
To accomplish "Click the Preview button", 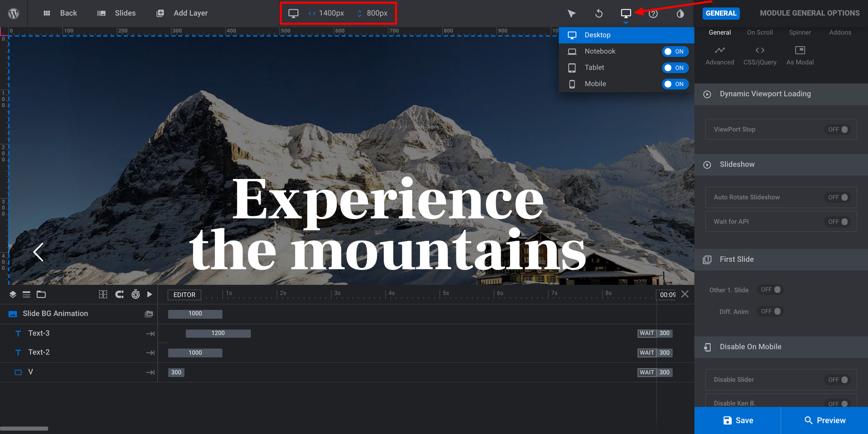I will [825, 420].
